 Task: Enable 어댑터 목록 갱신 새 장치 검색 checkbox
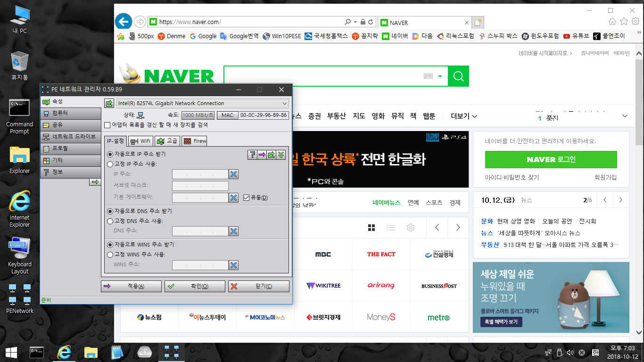click(107, 125)
